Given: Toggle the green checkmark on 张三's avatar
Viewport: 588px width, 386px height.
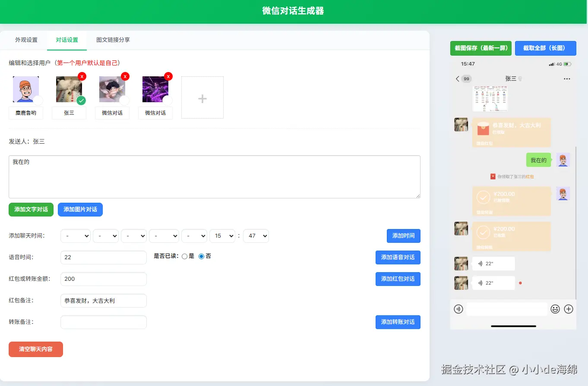Looking at the screenshot, I should tap(81, 100).
